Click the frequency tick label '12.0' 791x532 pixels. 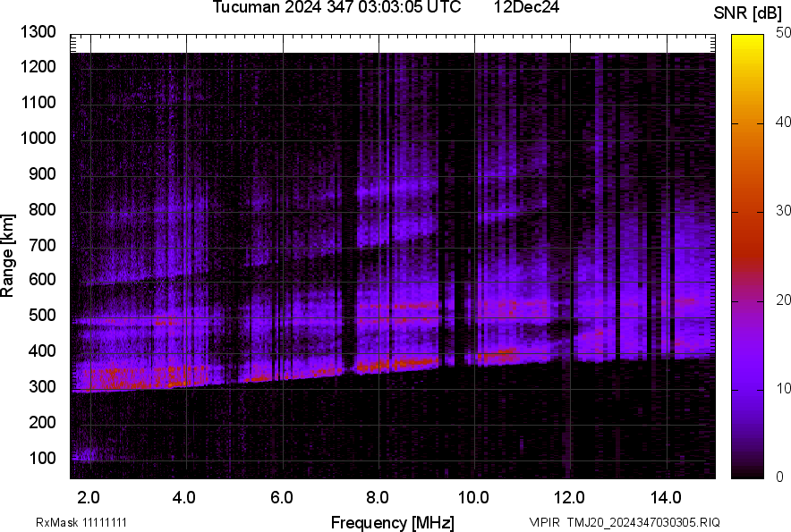click(x=569, y=498)
